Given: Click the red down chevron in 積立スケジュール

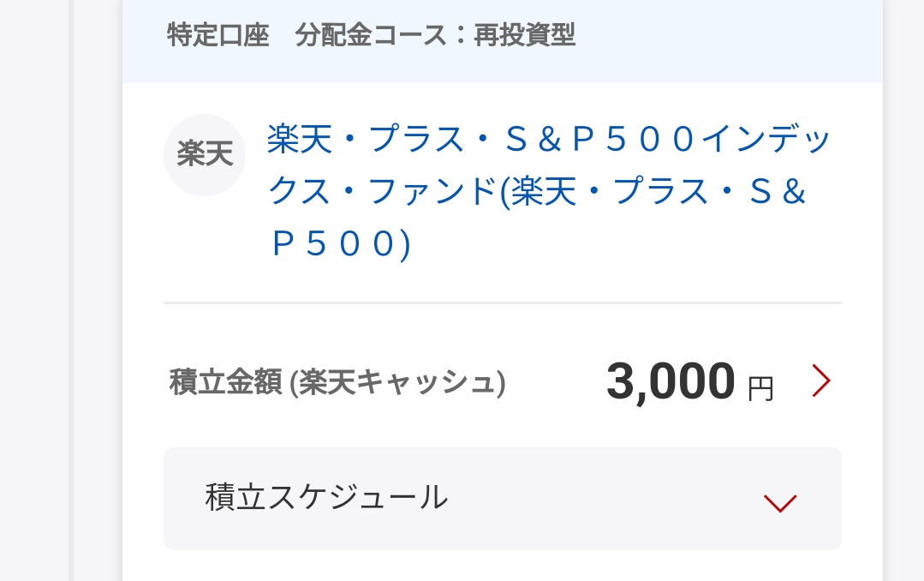Looking at the screenshot, I should point(779,503).
